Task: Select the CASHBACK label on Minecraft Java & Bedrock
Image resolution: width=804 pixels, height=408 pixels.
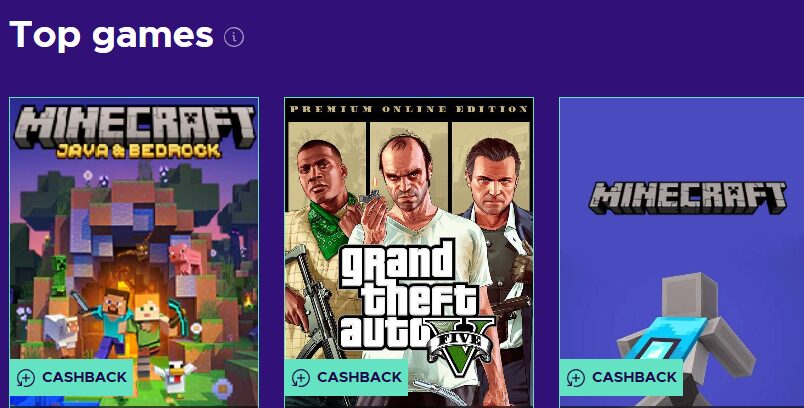Action: coord(85,377)
